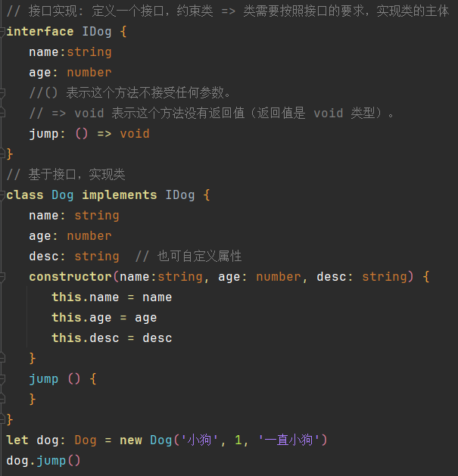Collapse the interface IDog block fold marker

tap(3, 32)
